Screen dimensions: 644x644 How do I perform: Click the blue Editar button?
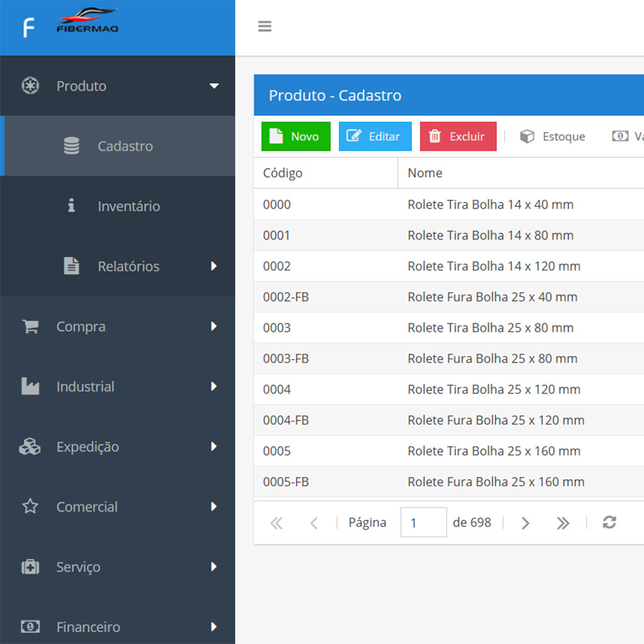coord(375,137)
